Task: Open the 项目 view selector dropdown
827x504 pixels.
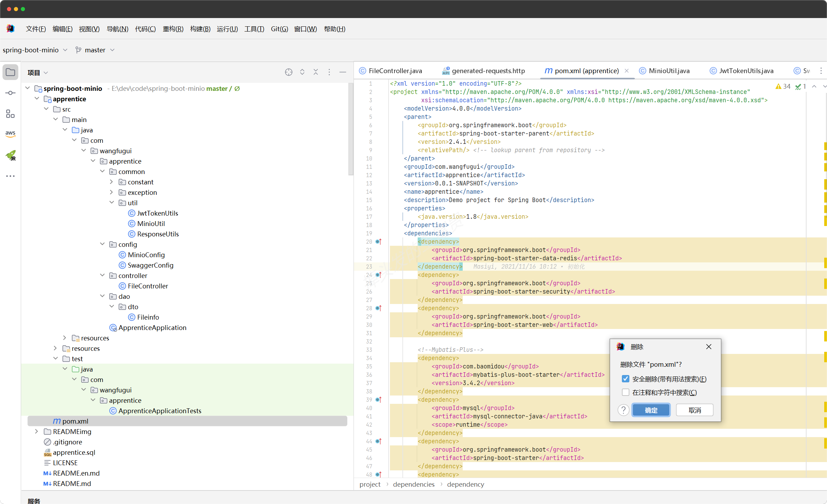Action: (x=38, y=72)
